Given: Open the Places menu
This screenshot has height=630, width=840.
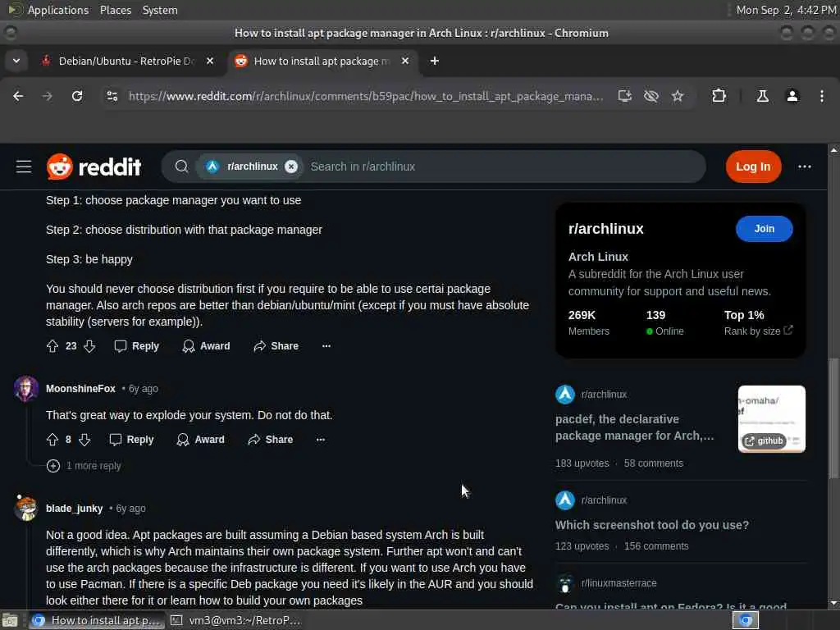Looking at the screenshot, I should click(115, 10).
